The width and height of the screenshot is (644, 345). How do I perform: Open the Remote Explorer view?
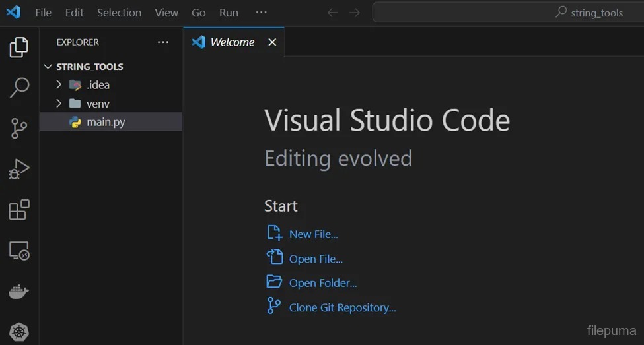coord(19,250)
